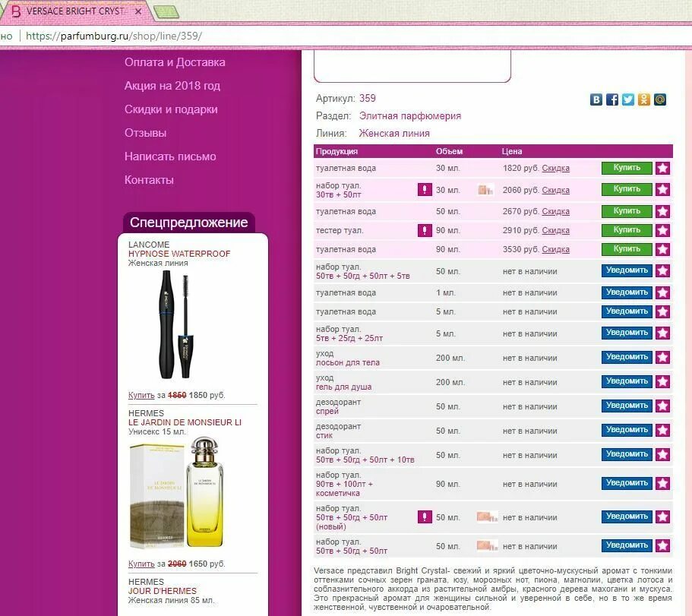
Task: Open the Оплата и Доставка menu link
Action: pos(175,62)
